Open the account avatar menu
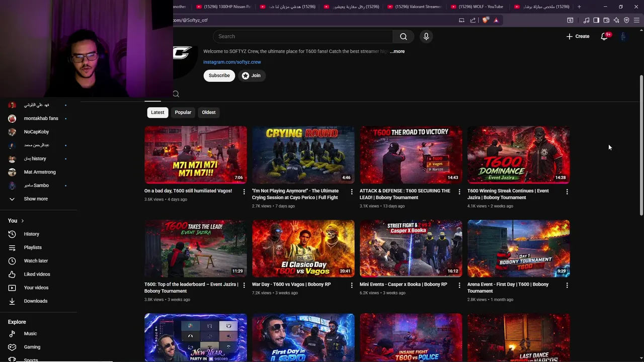This screenshot has width=644, height=362. coord(623,36)
